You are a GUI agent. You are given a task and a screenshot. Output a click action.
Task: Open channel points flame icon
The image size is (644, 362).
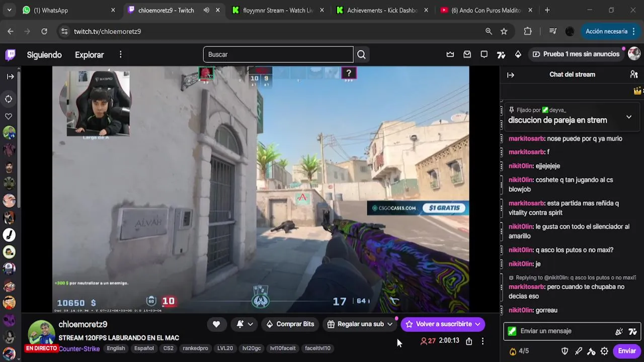(x=513, y=351)
